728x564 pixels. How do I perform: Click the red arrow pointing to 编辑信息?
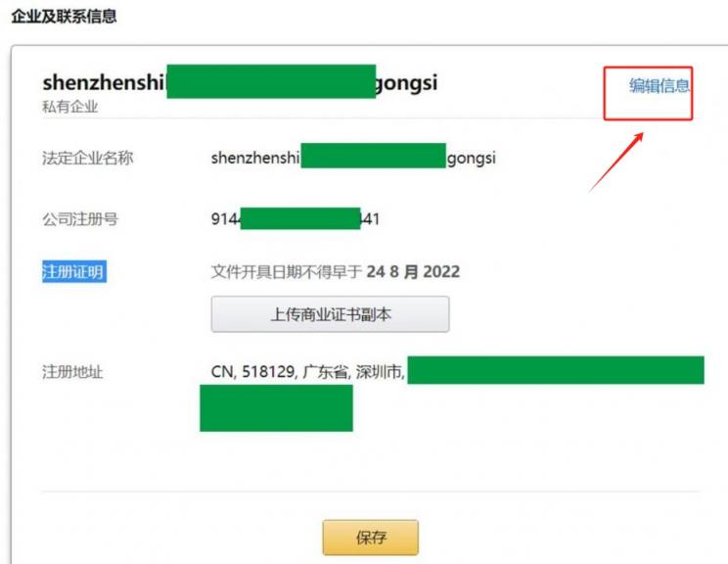(x=616, y=162)
